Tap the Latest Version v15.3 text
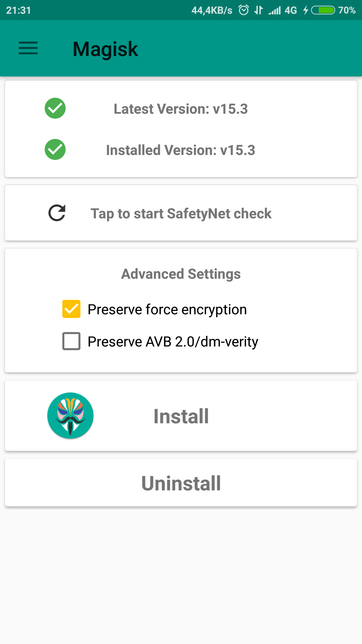 (x=181, y=109)
